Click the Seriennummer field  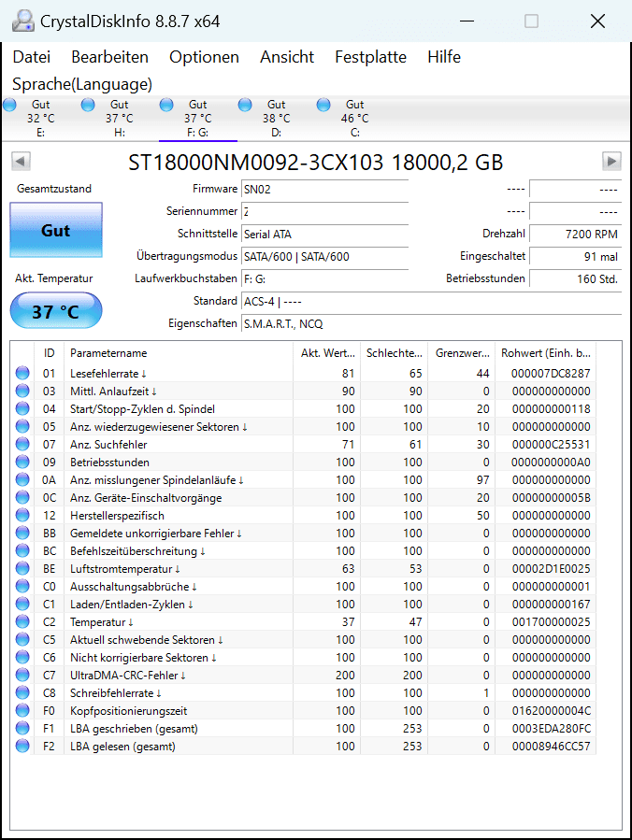[324, 211]
